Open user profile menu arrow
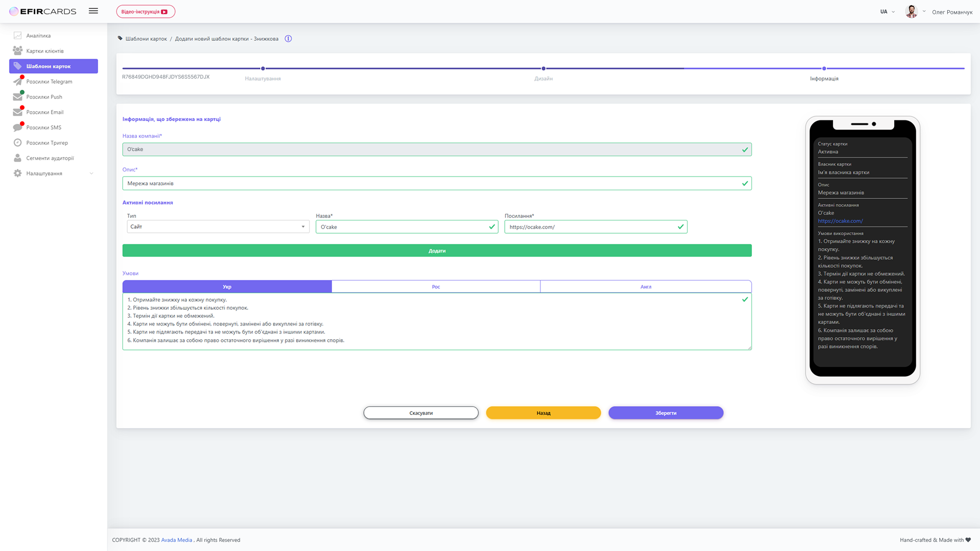 tap(924, 11)
